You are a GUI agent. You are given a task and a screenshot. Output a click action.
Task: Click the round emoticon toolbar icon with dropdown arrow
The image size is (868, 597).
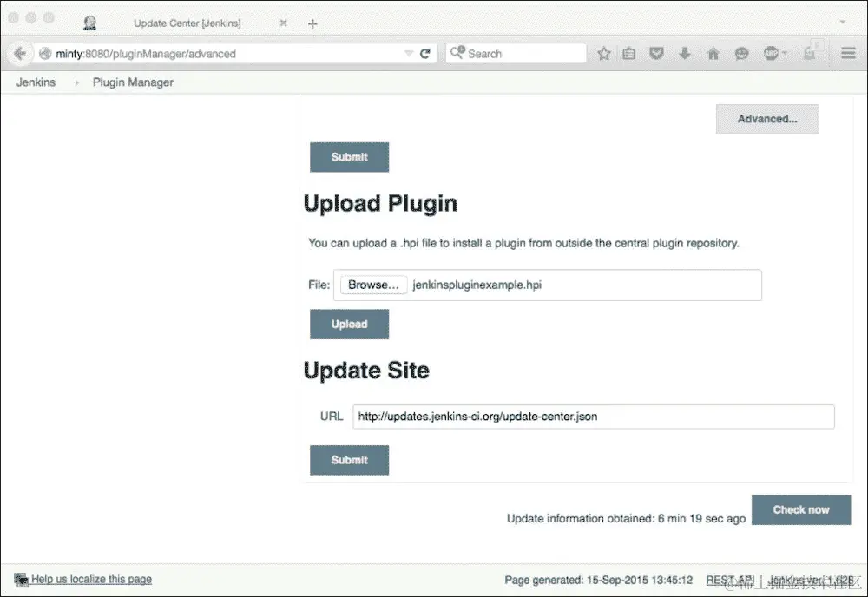tap(774, 54)
